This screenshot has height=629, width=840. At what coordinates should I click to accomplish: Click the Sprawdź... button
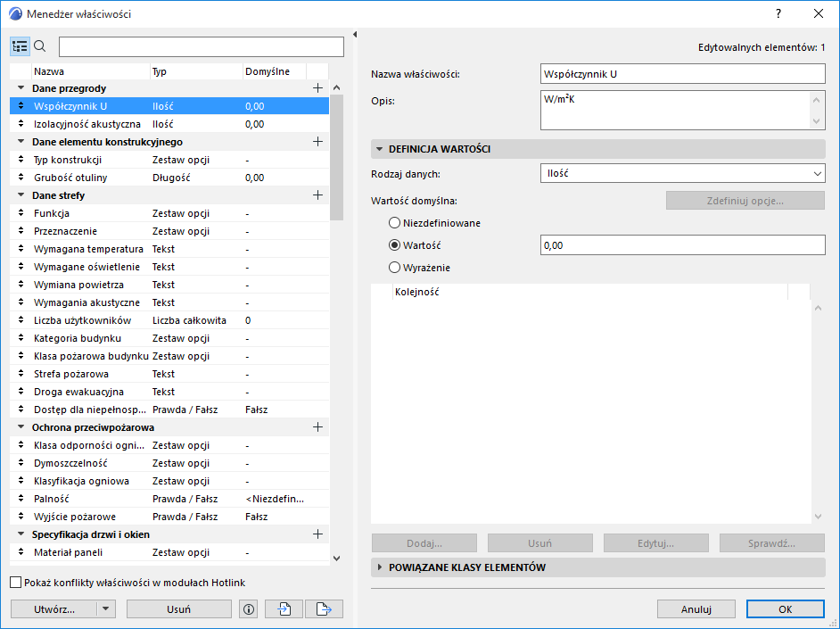(x=772, y=543)
